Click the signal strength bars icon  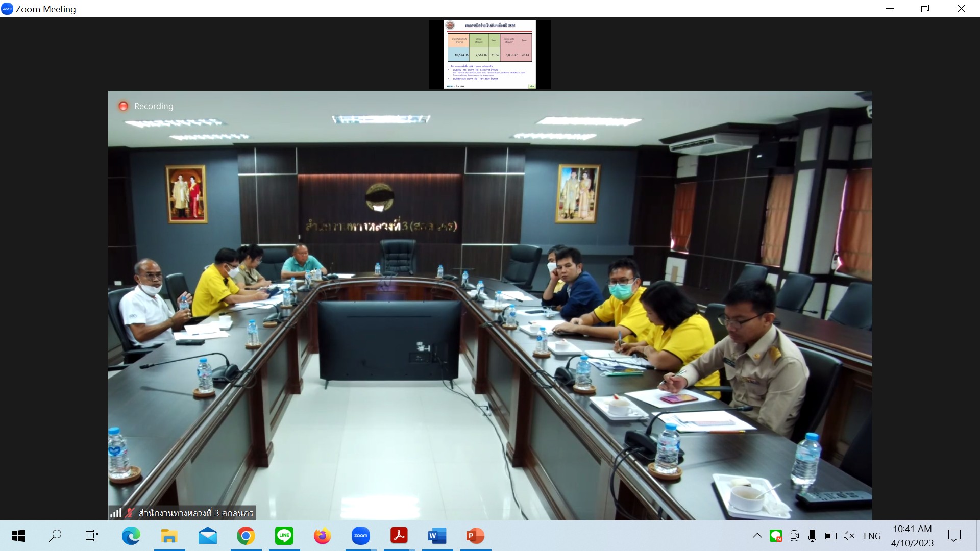tap(116, 513)
